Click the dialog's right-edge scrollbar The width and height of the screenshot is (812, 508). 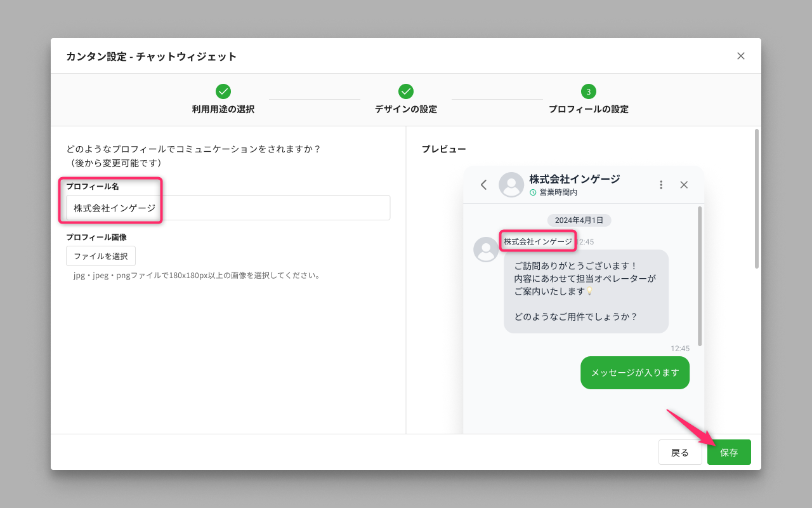click(756, 199)
